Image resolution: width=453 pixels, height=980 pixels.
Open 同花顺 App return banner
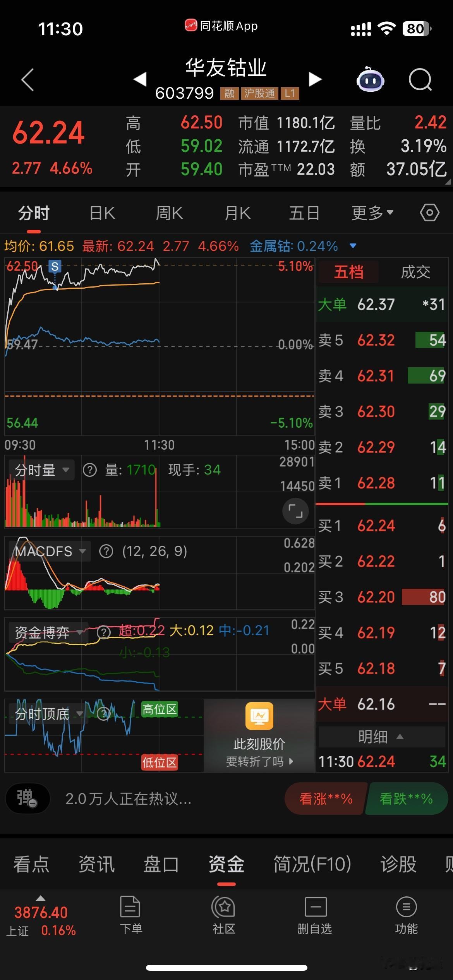221,26
